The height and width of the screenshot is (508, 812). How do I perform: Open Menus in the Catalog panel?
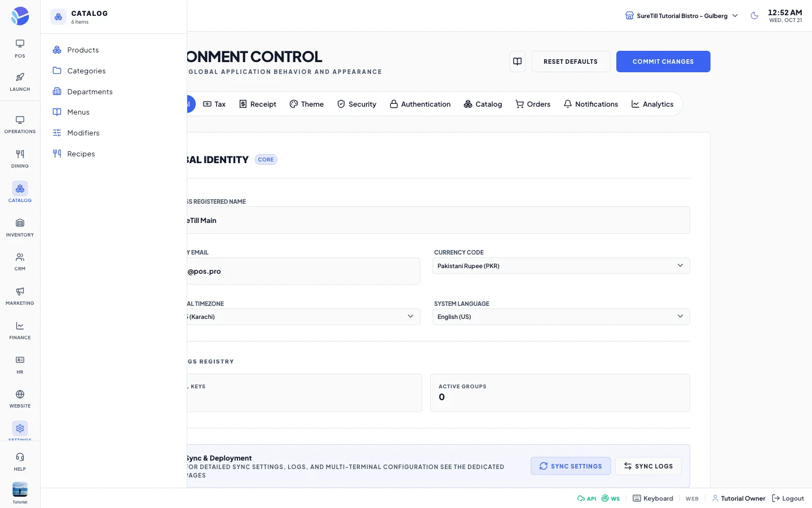click(114, 112)
